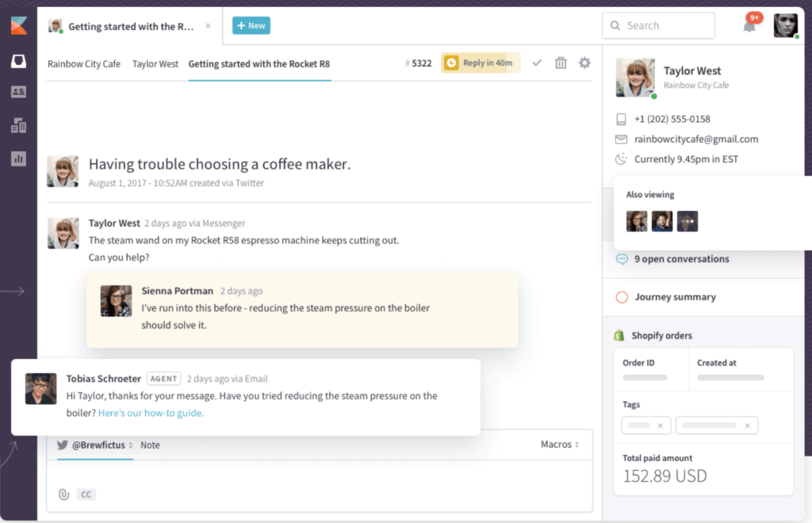The image size is (812, 523).
Task: Click the Reply in 40m SLA timer
Action: click(x=481, y=63)
